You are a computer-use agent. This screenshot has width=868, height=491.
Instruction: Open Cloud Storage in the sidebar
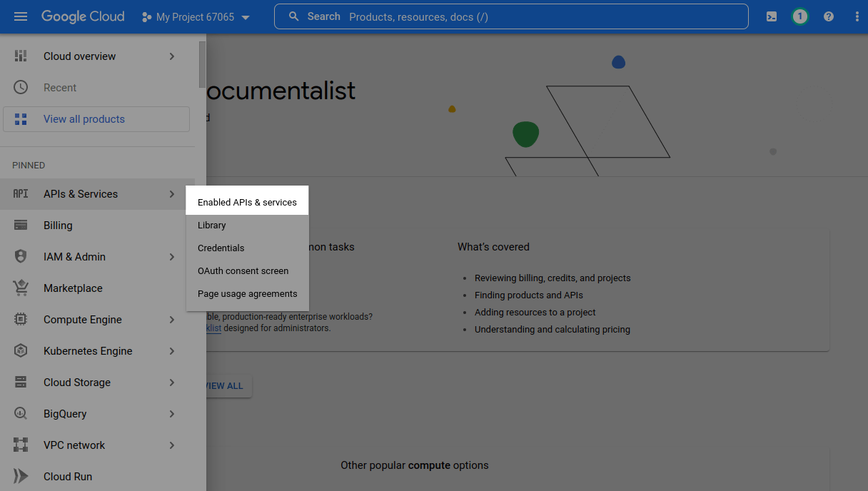[98, 383]
